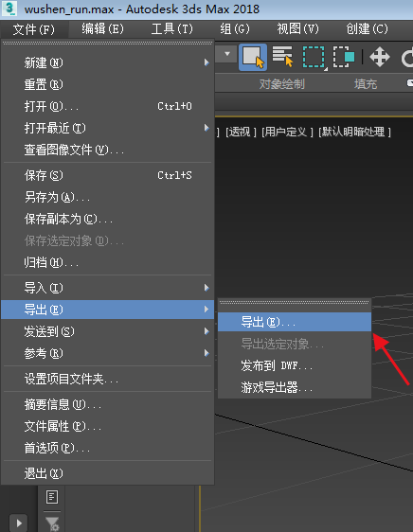The width and height of the screenshot is (413, 532).
Task: Click the [默认明暗处理] viewport shading label
Action: (x=354, y=132)
